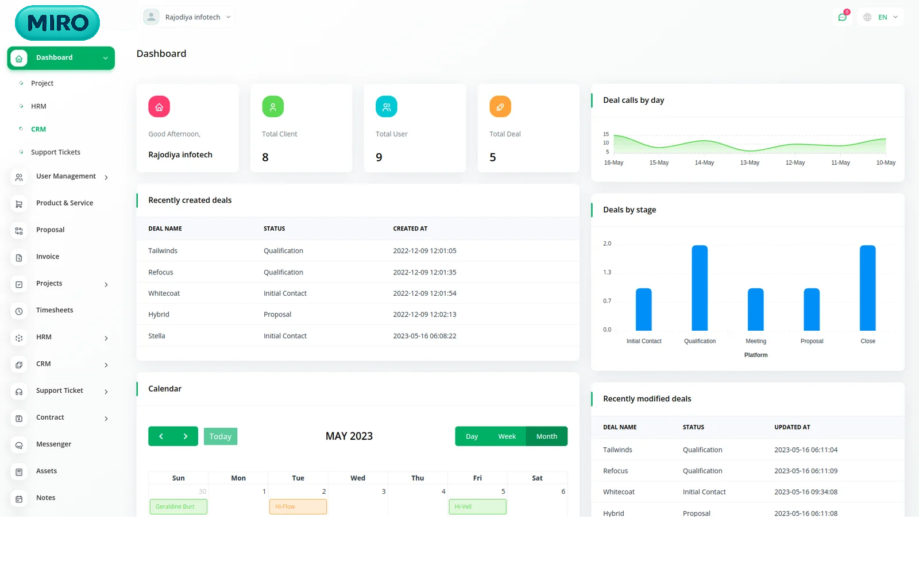This screenshot has width=919, height=588.
Task: Click the Assets sidebar icon
Action: pos(19,472)
